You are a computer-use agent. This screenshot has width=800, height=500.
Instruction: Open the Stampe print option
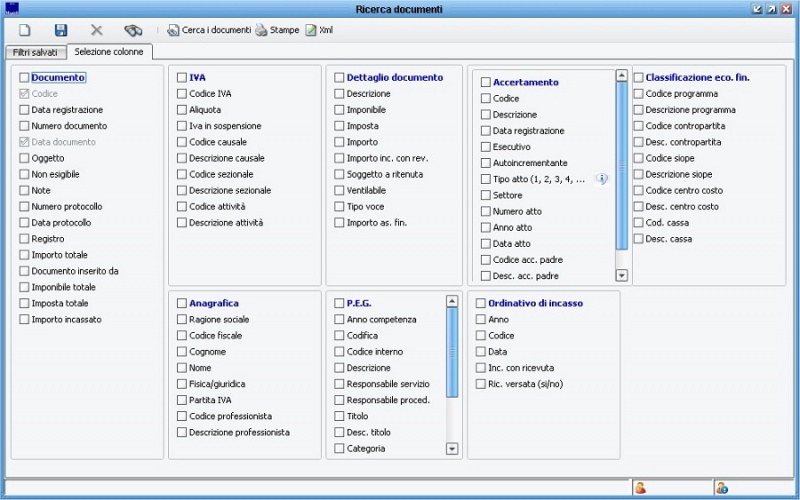(x=277, y=30)
